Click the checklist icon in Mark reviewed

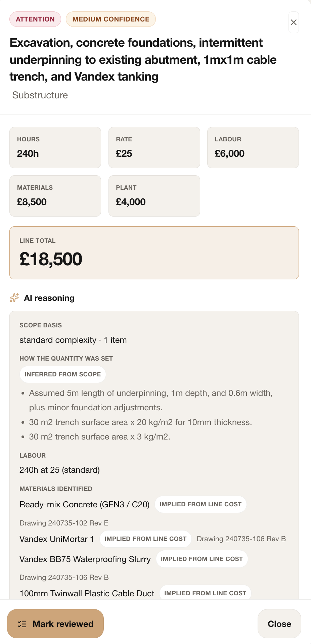[22, 624]
